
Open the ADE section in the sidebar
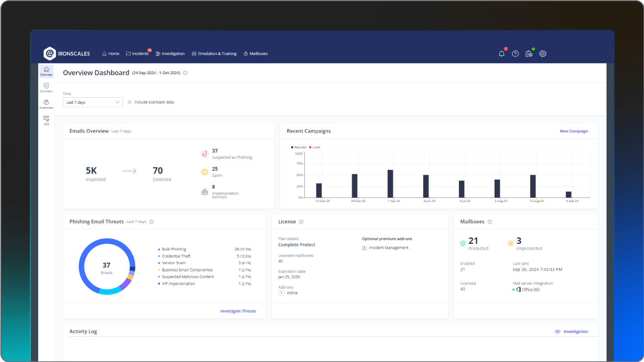pos(46,120)
